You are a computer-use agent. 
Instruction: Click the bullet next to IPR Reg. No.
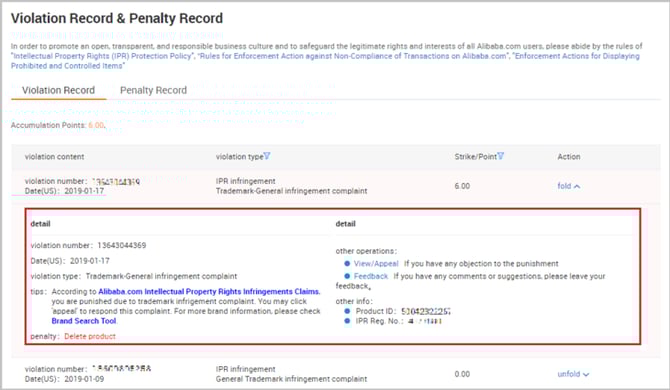pyautogui.click(x=347, y=321)
